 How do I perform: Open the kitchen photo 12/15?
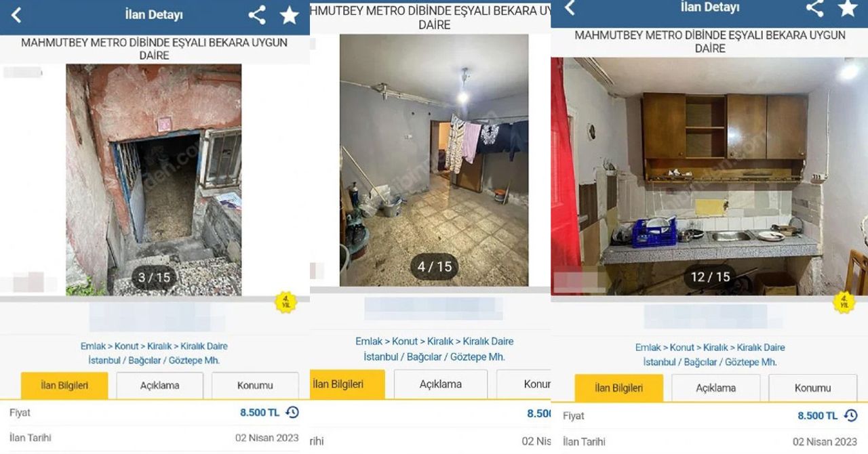(x=709, y=176)
